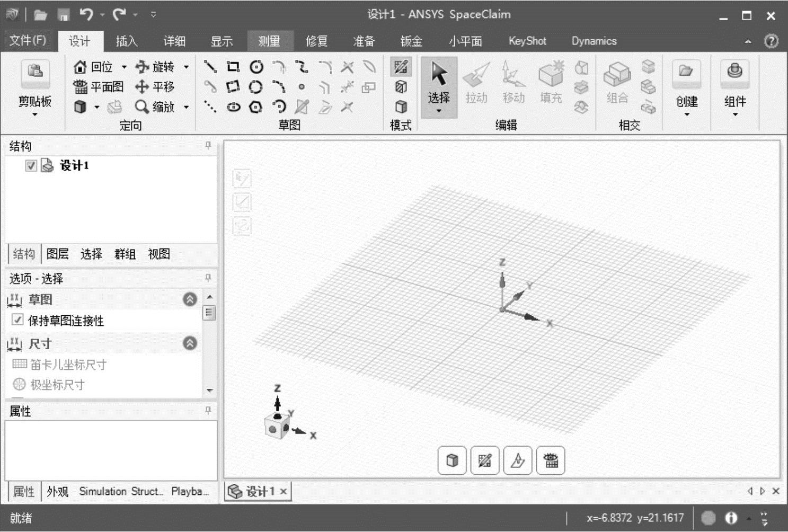
Task: Select the Rectangle sketch tool
Action: [233, 67]
